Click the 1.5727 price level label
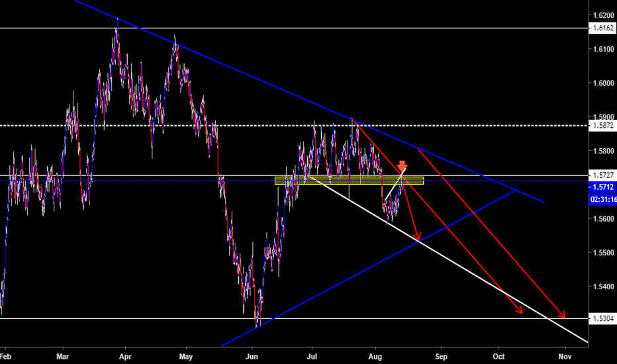Screen dimensions: 617x364 (x=603, y=175)
